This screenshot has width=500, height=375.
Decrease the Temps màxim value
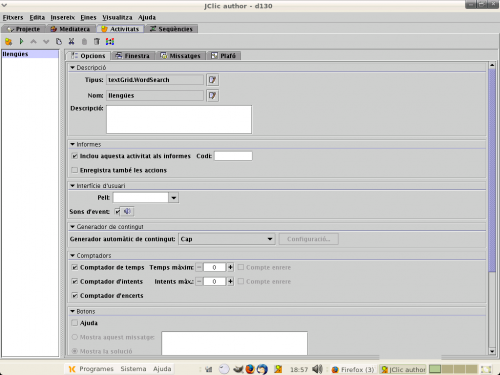coord(199,267)
